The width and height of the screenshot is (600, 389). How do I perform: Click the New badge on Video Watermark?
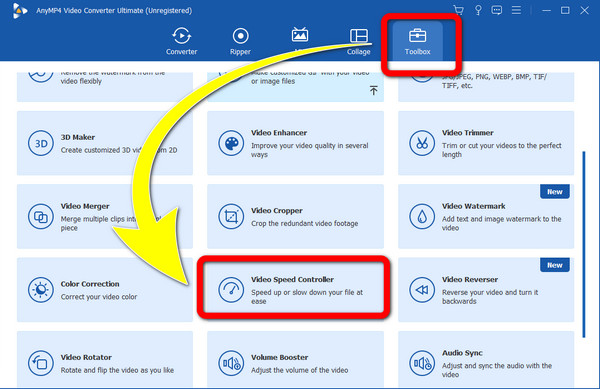pyautogui.click(x=555, y=192)
